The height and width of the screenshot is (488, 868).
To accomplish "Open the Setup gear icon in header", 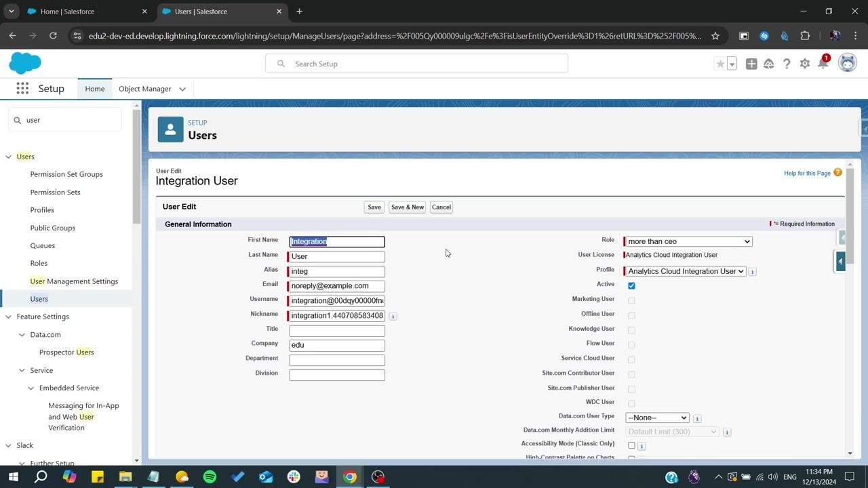I will coord(805,64).
